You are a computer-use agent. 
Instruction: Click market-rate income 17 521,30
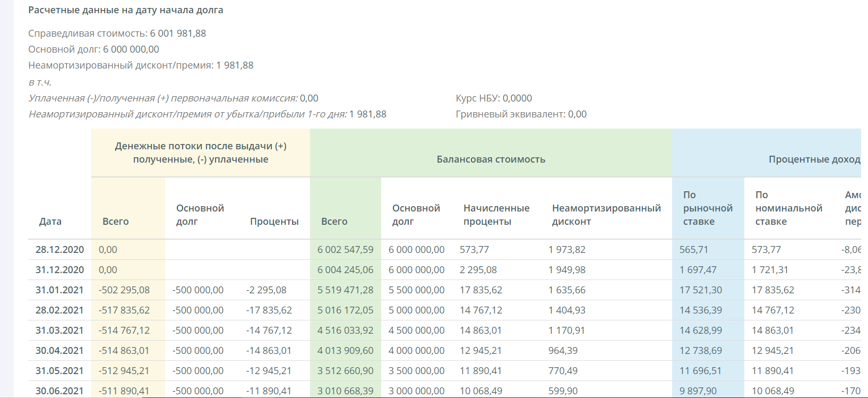[x=701, y=290]
